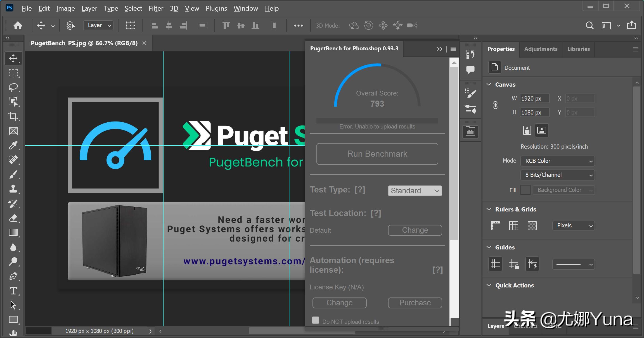The width and height of the screenshot is (644, 338).
Task: Click the Run Benchmark button
Action: coord(377,154)
